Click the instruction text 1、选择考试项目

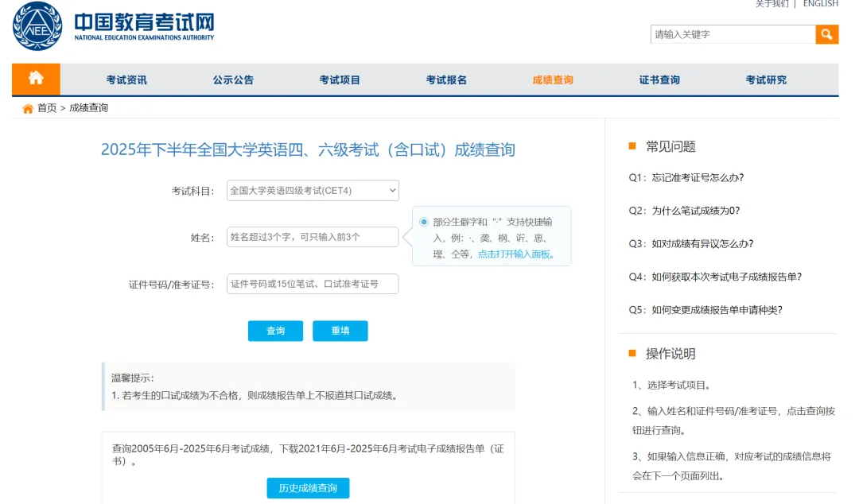click(x=674, y=385)
